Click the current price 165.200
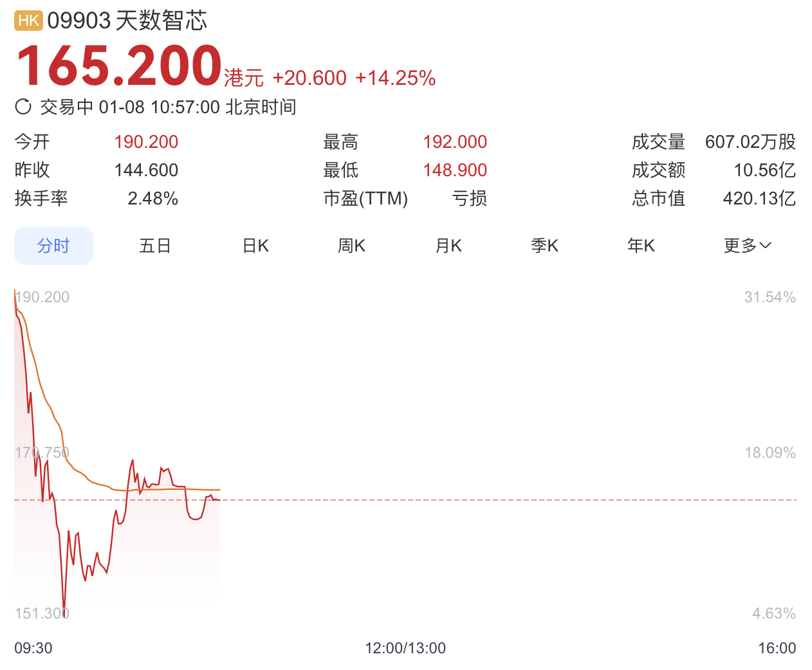This screenshot has width=812, height=670. click(x=119, y=66)
